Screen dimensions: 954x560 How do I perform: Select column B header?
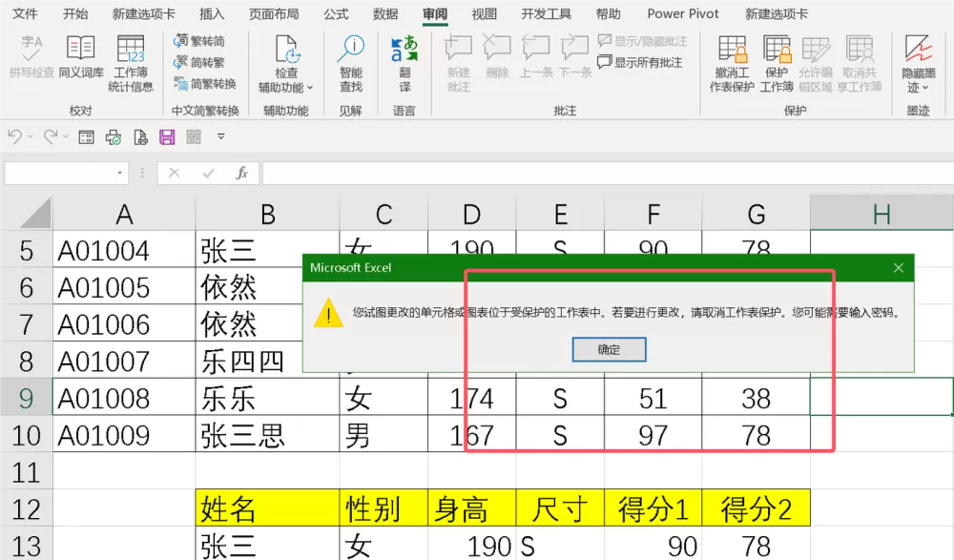pos(267,215)
